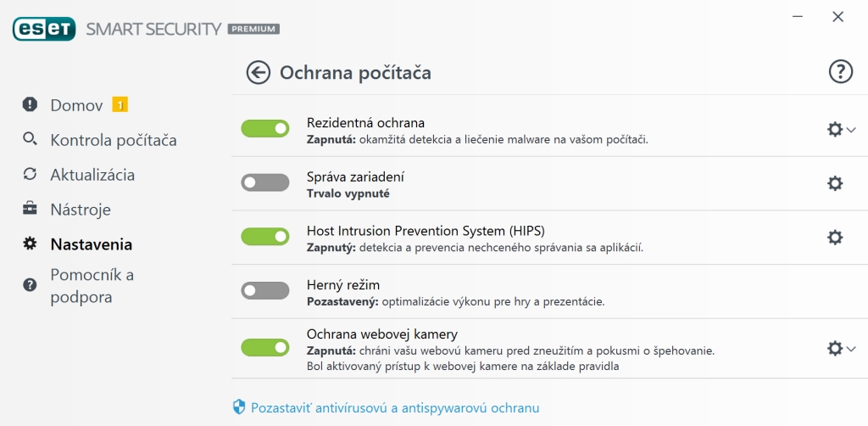
Task: Disable the Rezidentná ochrana toggle
Action: [x=265, y=128]
